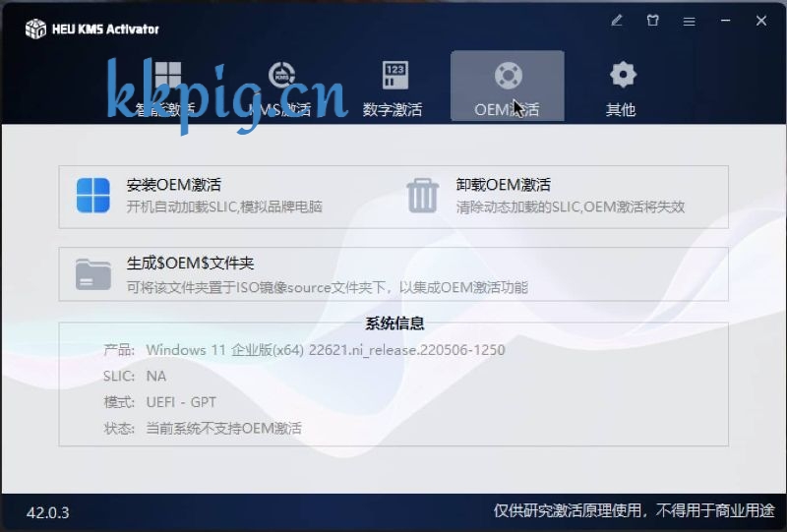Click the SLIC: NA value

click(x=156, y=376)
